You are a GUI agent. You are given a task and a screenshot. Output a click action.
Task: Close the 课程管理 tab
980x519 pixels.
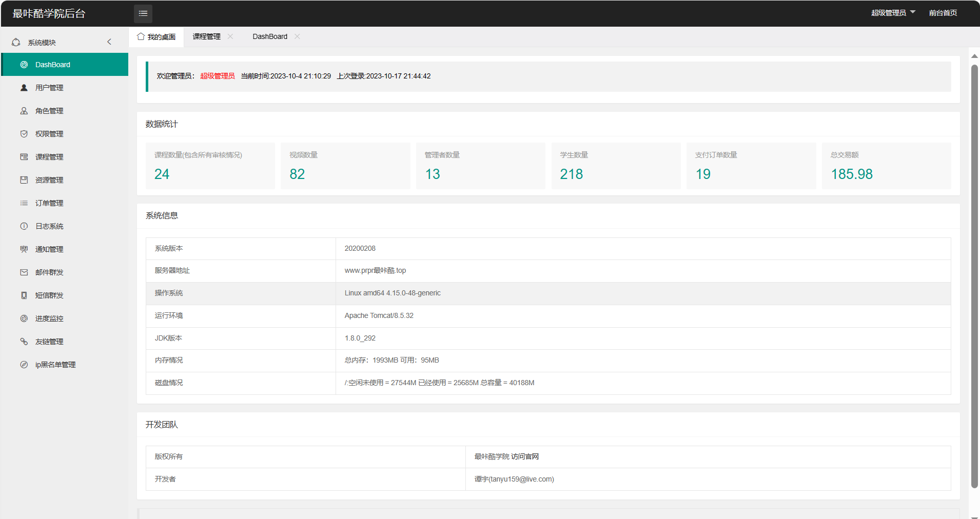230,36
